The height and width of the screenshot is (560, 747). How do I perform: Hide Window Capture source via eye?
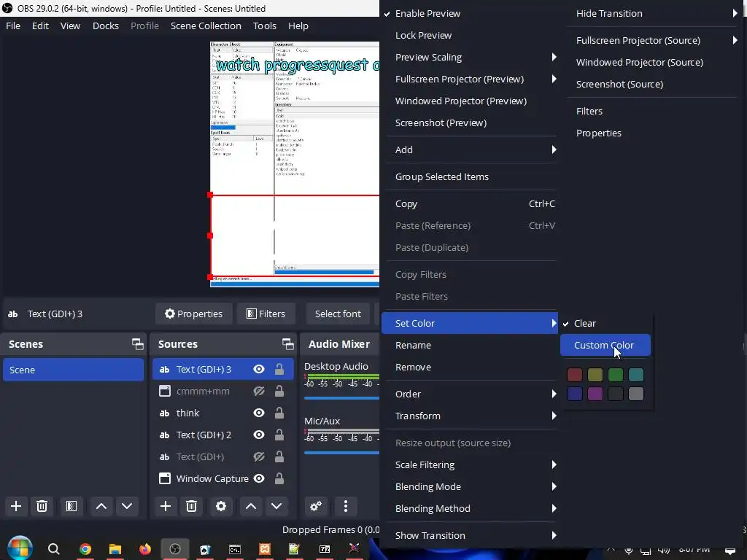coord(259,478)
